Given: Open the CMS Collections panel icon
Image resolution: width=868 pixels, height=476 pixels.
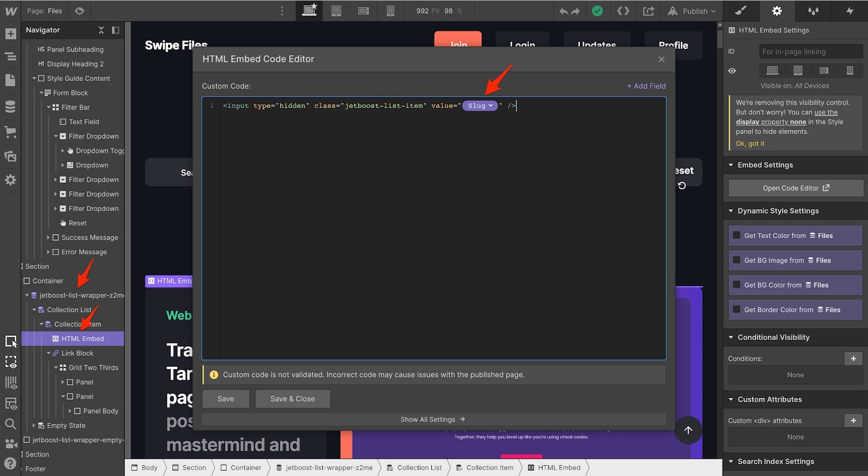Looking at the screenshot, I should pos(10,106).
